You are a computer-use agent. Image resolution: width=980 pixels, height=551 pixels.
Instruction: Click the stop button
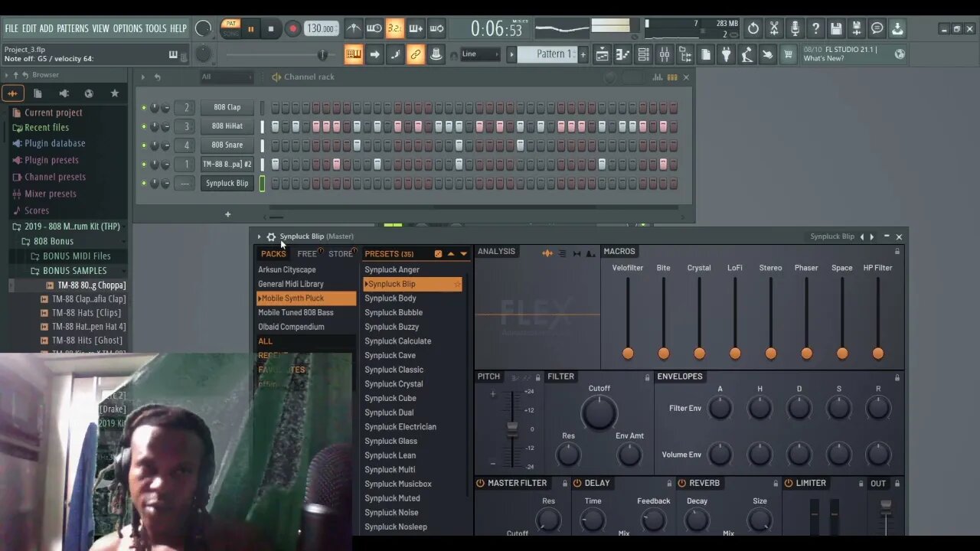271,29
